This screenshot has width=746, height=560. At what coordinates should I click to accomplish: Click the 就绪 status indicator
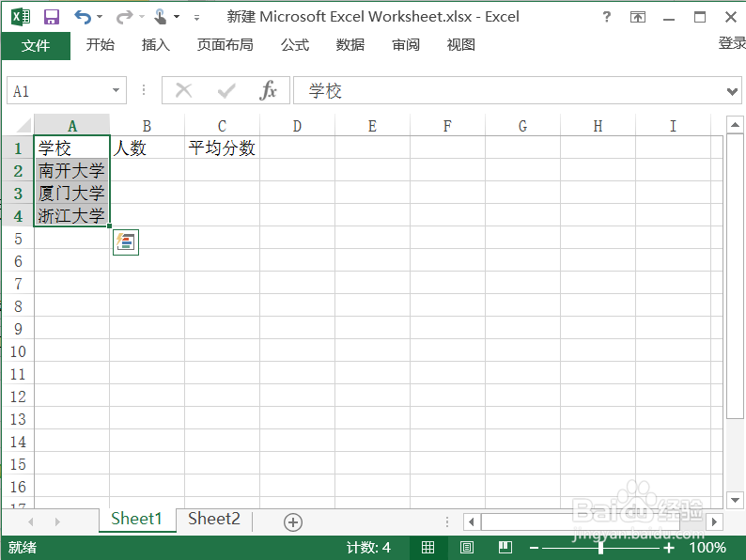coord(23,548)
